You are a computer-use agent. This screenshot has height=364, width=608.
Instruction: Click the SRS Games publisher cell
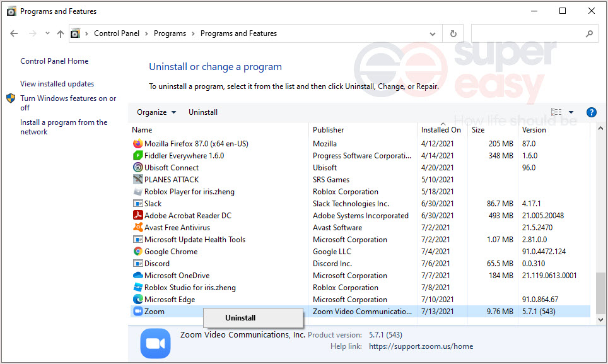(x=330, y=180)
